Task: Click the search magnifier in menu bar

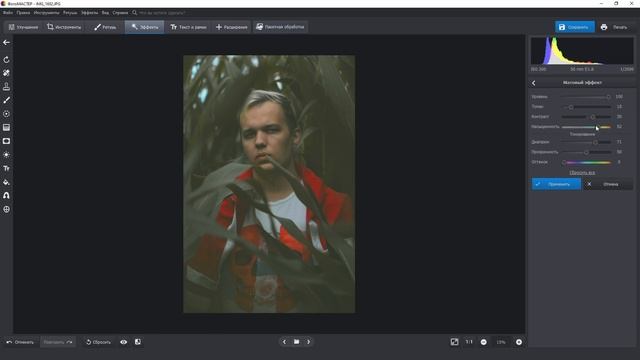Action: click(x=135, y=13)
